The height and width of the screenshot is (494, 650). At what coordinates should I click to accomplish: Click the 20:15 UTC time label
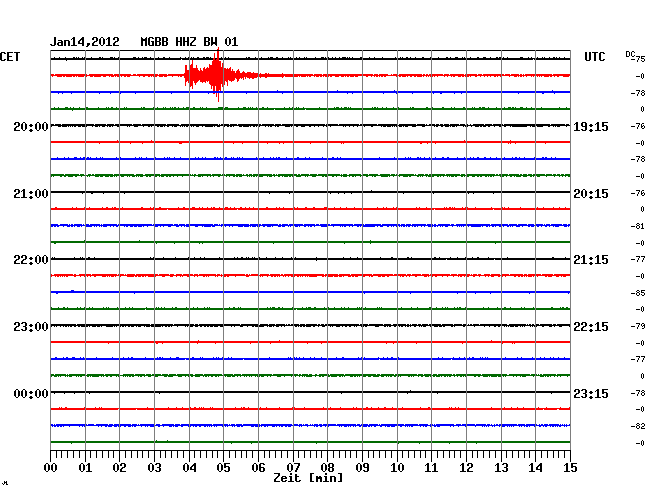591,194
